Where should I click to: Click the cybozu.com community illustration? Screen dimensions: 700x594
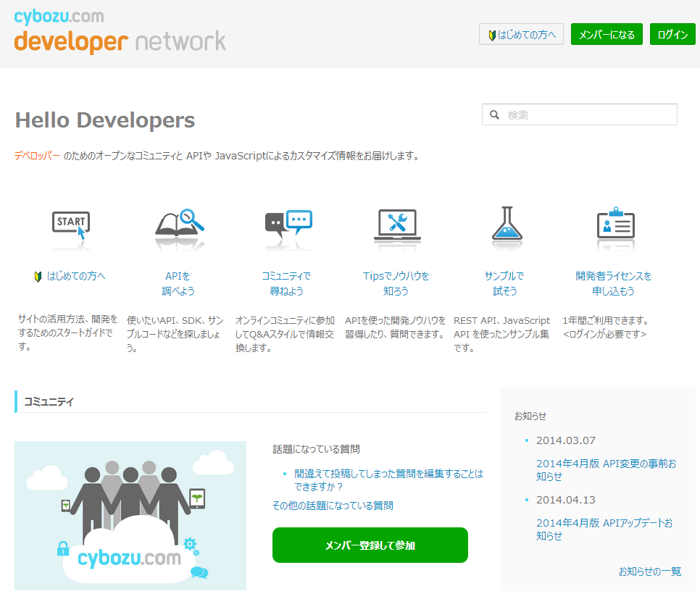click(130, 516)
